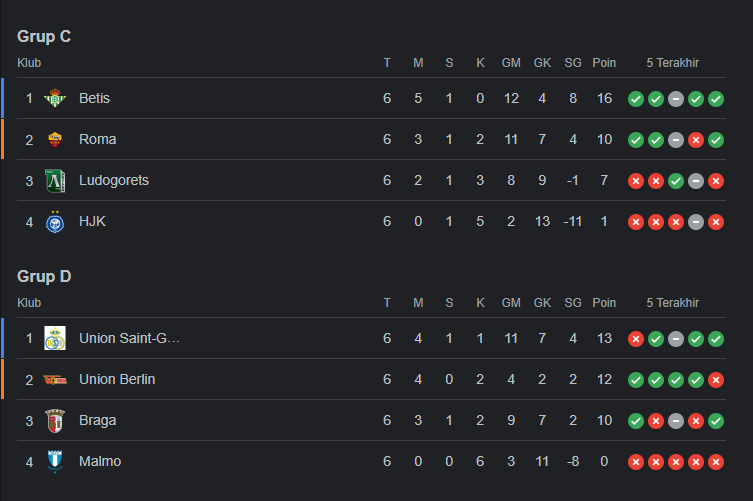This screenshot has width=753, height=501.
Task: Click the Betis club crest icon
Action: point(55,98)
